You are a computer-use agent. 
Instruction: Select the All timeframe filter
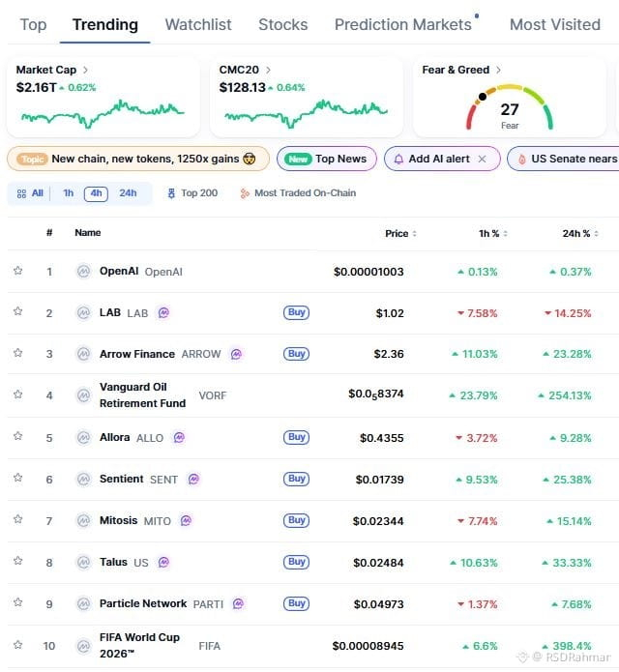point(30,193)
